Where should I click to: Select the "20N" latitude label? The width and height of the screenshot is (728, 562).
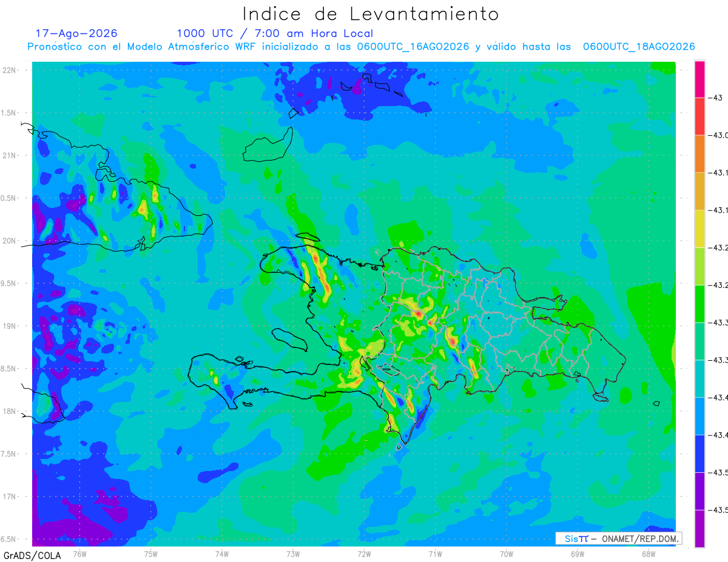10,241
